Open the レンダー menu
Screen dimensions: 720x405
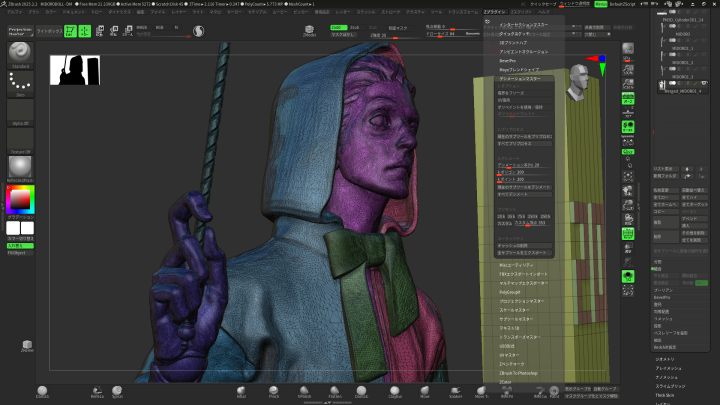point(343,12)
